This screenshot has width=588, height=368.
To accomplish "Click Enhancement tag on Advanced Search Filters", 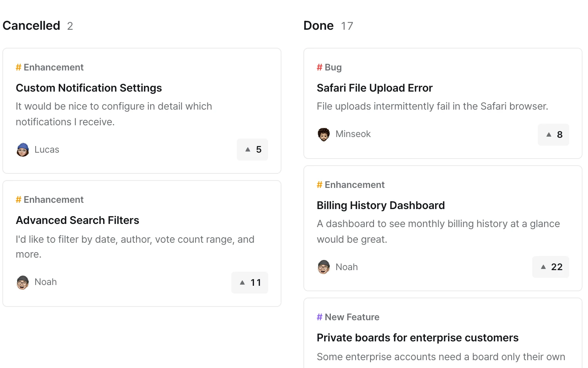I will [50, 200].
